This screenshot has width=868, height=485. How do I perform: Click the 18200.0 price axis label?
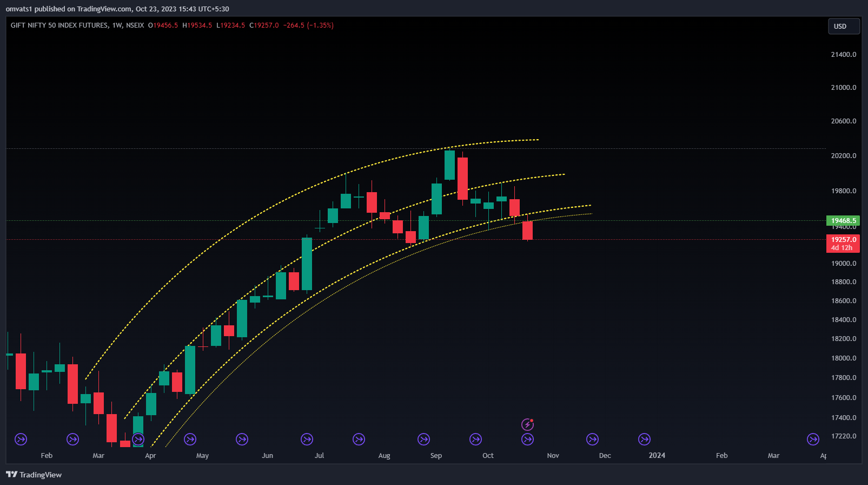pos(844,339)
